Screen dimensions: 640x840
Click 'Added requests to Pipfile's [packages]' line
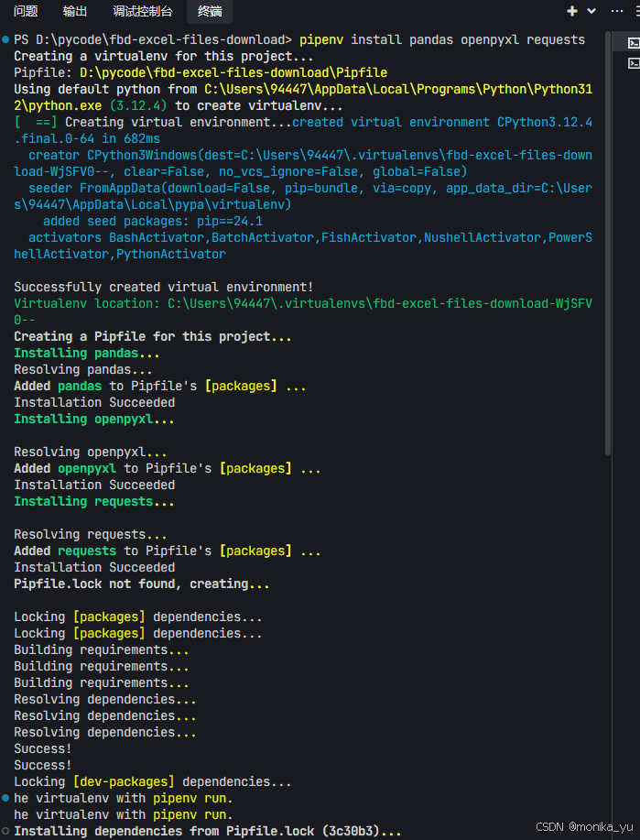pos(168,551)
